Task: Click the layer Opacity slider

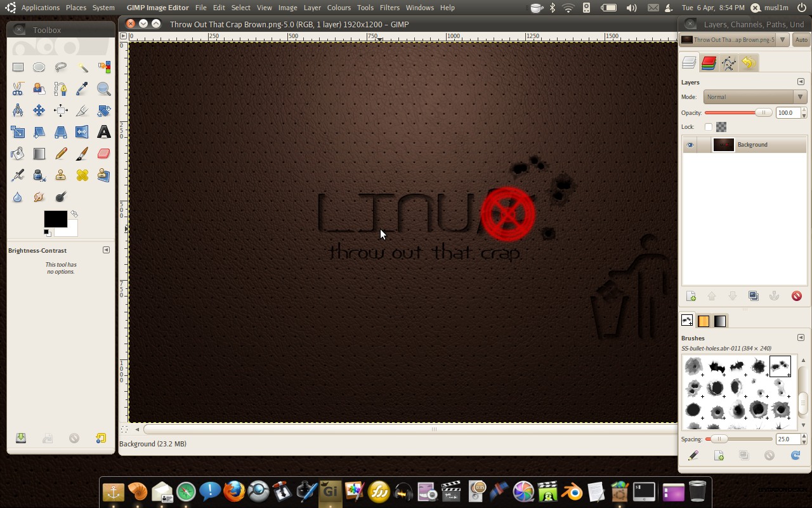Action: pos(738,113)
